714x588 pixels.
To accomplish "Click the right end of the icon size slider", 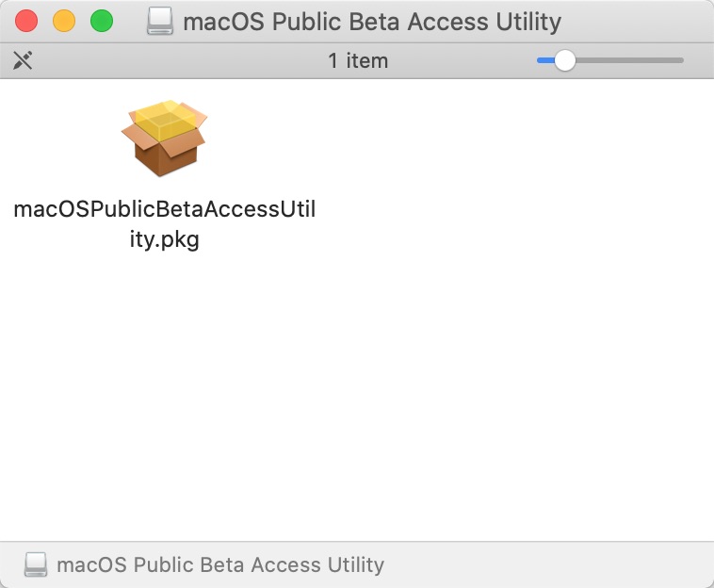I will click(x=681, y=61).
